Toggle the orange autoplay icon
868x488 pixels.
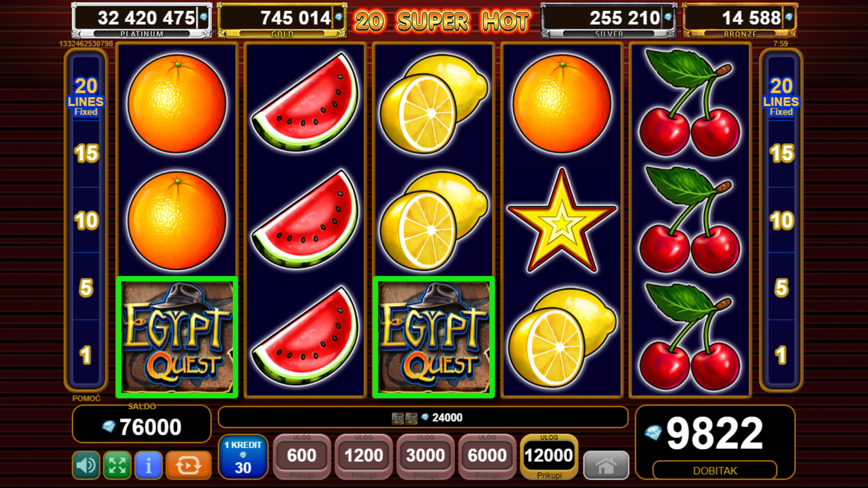click(x=188, y=465)
